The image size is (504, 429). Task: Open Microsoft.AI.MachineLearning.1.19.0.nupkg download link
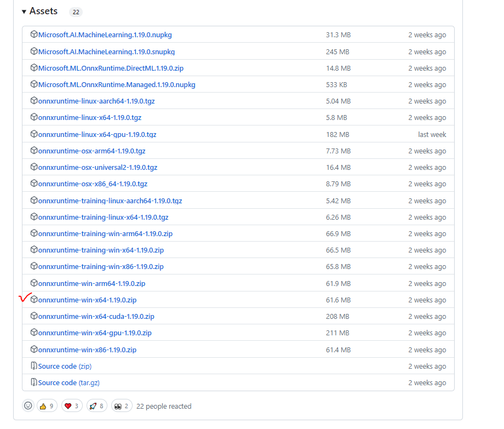coord(105,35)
